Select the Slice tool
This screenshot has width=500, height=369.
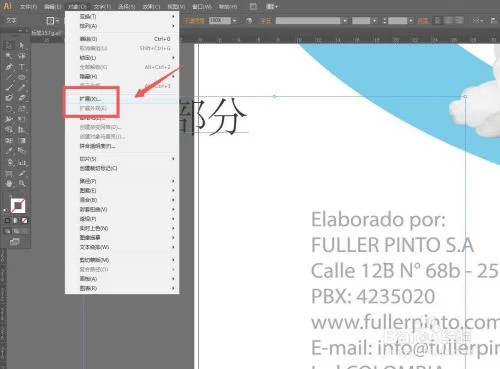(x=22, y=173)
